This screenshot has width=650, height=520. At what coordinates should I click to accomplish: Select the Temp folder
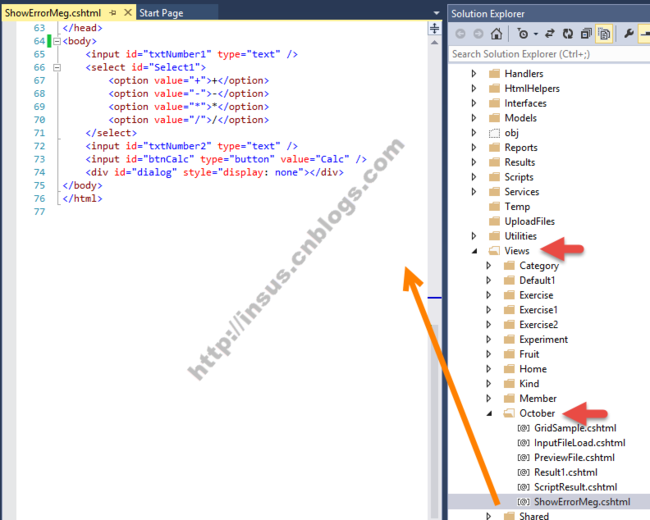coord(517,207)
